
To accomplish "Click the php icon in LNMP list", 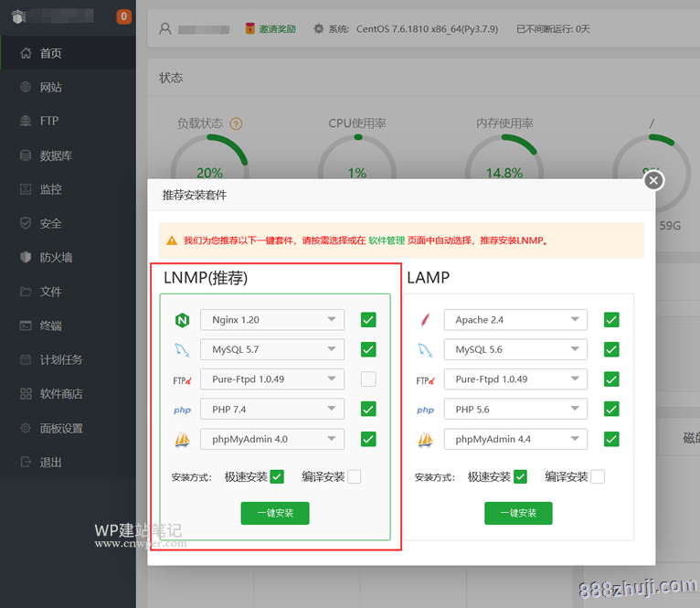I will [182, 411].
